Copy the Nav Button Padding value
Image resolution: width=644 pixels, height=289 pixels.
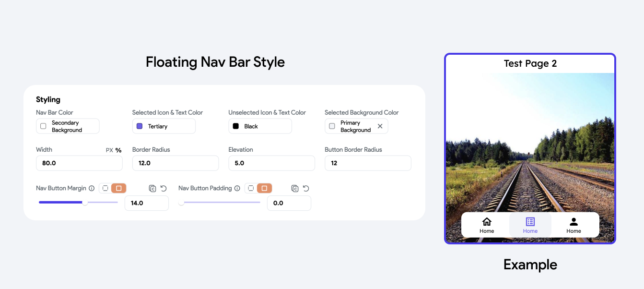tap(295, 188)
